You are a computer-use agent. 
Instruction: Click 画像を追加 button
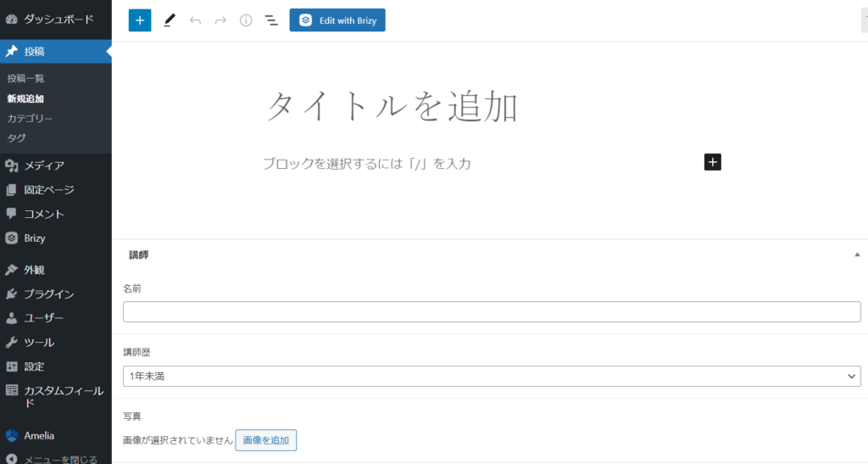point(265,439)
